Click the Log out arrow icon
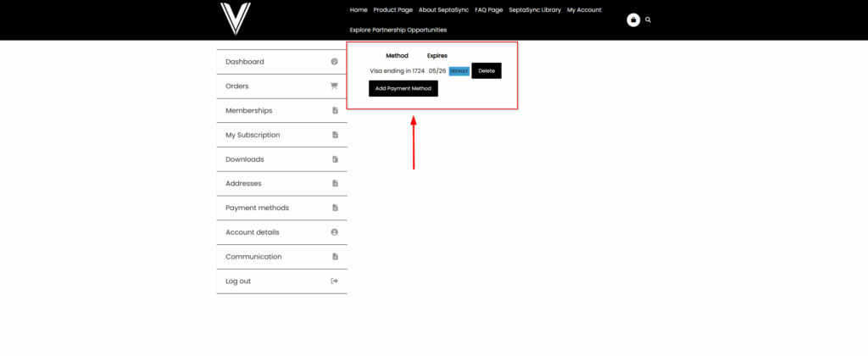 click(x=334, y=281)
